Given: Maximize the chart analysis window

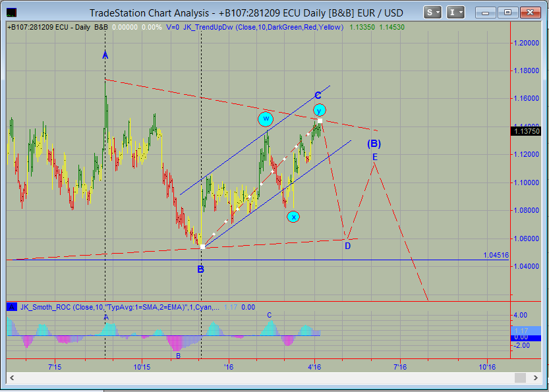Looking at the screenshot, I should pos(508,12).
